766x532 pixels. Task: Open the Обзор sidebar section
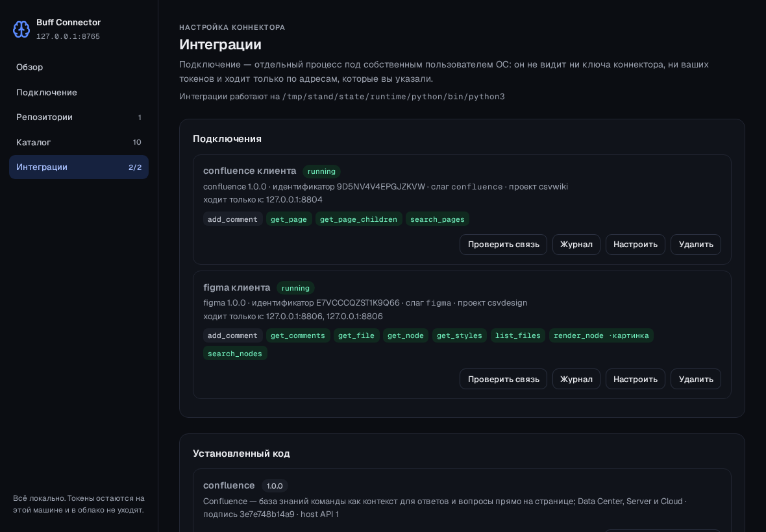(x=79, y=67)
